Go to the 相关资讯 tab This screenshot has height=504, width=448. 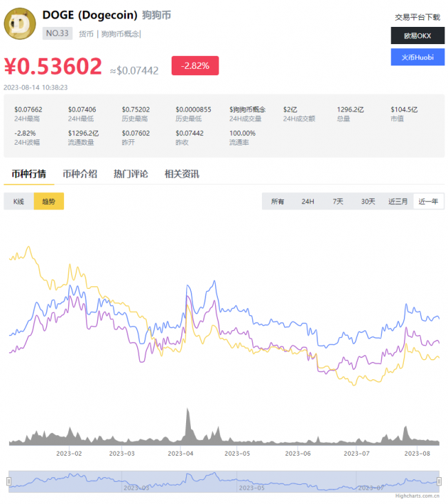182,174
